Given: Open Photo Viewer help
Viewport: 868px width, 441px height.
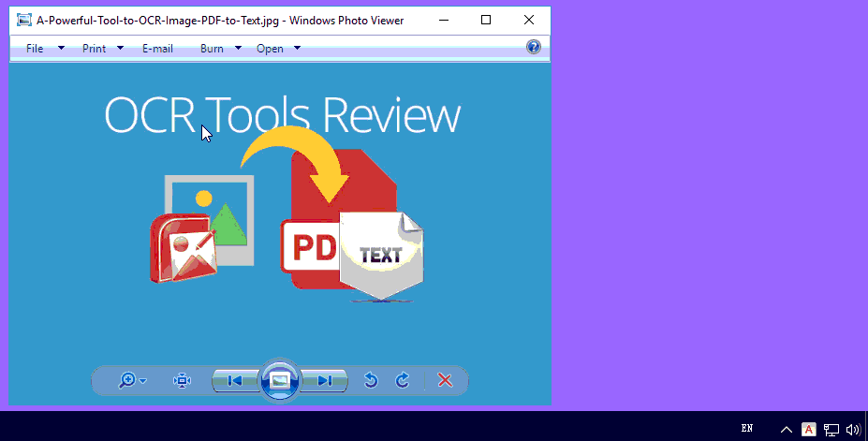Looking at the screenshot, I should pos(534,47).
